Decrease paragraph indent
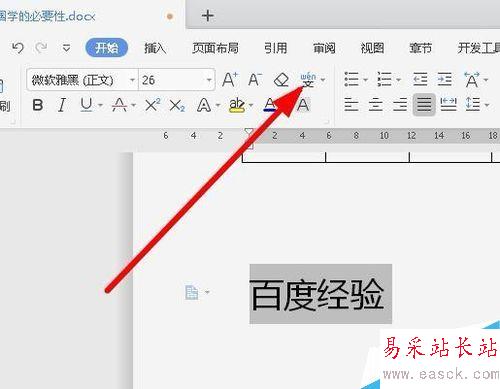The height and width of the screenshot is (389, 500). 420,79
